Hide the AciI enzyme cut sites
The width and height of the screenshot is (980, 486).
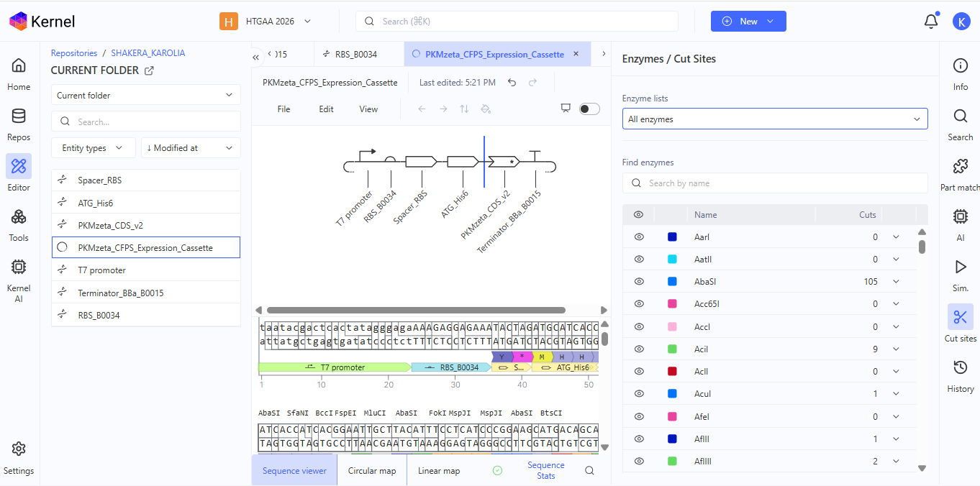coord(639,349)
